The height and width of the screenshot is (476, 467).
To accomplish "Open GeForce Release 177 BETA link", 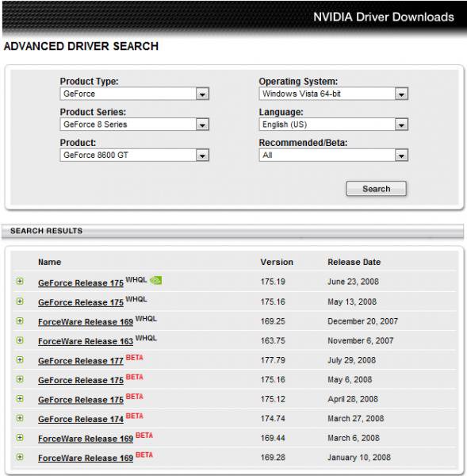I will coord(81,361).
